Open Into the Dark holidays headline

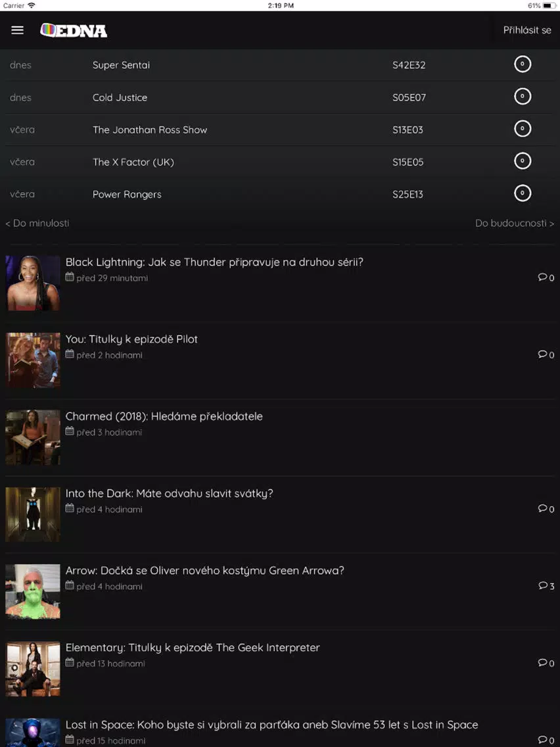[x=169, y=494]
